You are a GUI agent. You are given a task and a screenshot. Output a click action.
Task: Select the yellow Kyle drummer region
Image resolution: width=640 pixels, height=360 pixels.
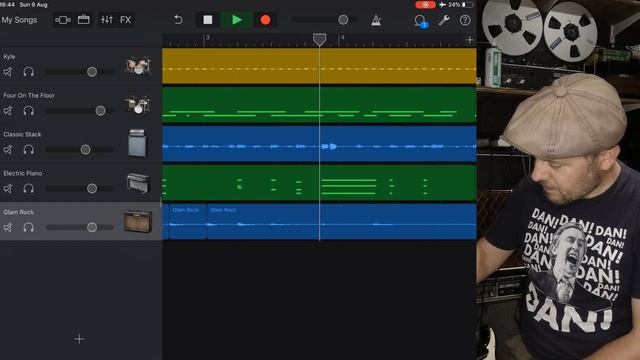click(x=319, y=66)
